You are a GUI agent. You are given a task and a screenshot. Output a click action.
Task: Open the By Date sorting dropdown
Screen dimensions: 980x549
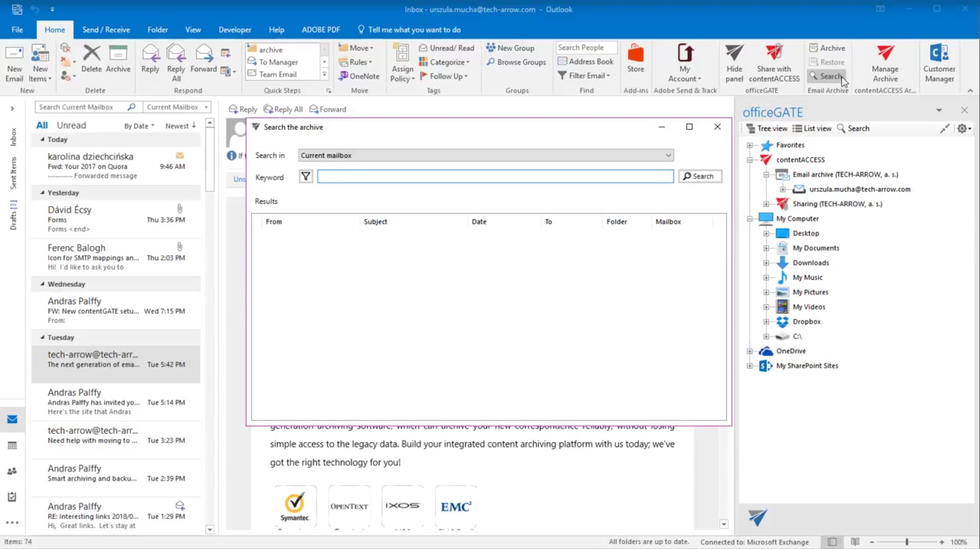point(138,125)
